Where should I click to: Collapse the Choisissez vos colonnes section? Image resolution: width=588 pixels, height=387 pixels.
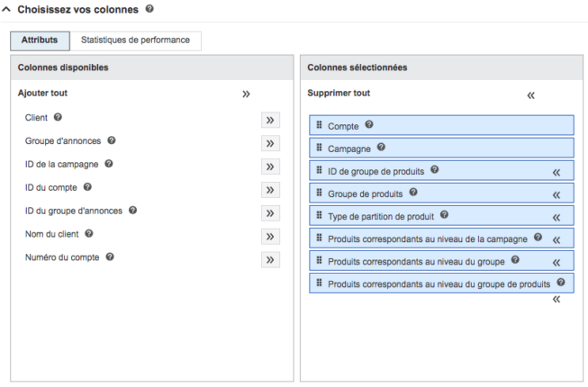point(7,9)
